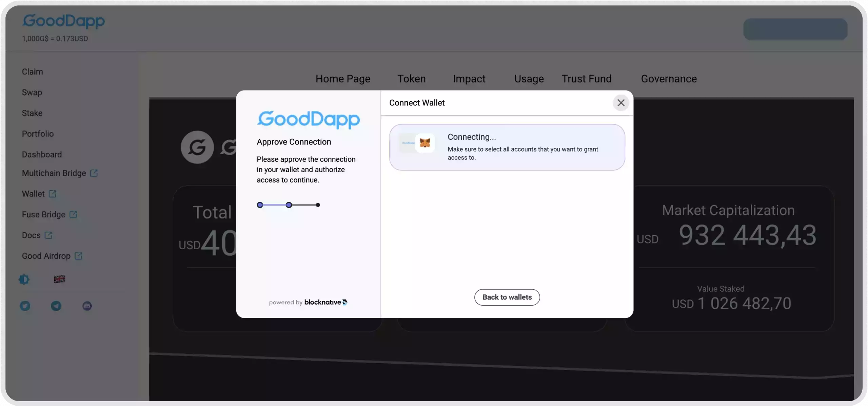This screenshot has width=868, height=406.
Task: Navigate to the Stake sidebar item
Action: click(32, 113)
